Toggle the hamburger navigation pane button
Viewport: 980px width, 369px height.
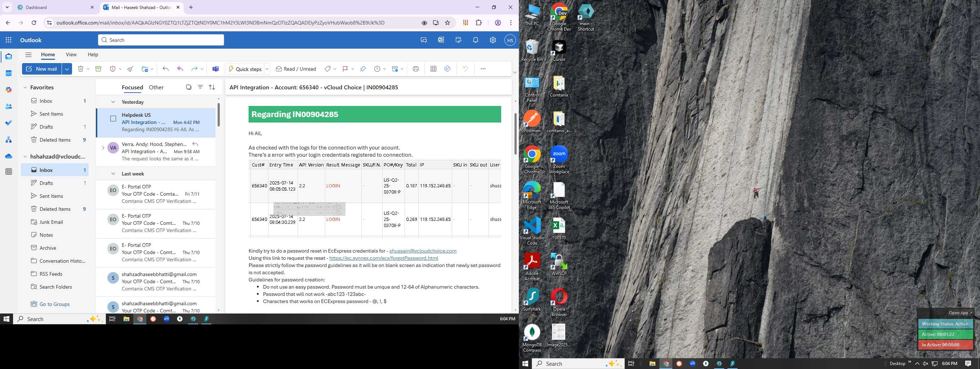(x=28, y=55)
